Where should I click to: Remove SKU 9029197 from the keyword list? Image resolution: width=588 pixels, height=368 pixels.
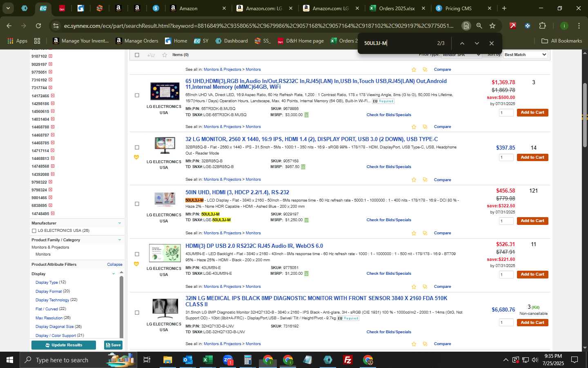tap(51, 64)
